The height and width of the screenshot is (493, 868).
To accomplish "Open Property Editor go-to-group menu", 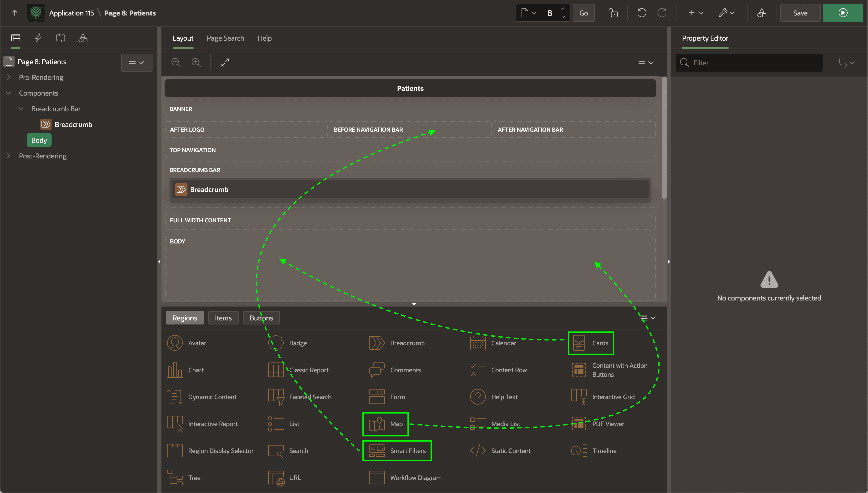I will pos(846,63).
